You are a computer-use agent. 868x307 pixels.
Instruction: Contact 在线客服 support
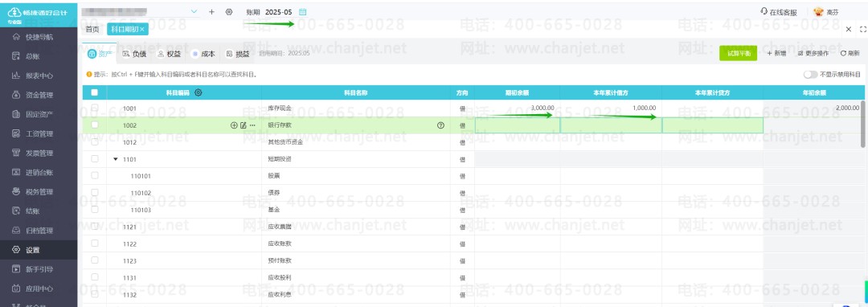[779, 11]
